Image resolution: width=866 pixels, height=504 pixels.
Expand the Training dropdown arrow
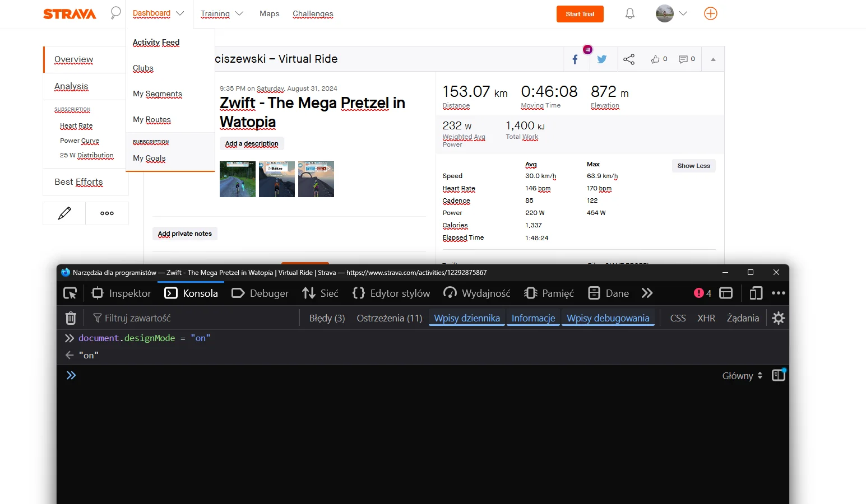point(239,13)
